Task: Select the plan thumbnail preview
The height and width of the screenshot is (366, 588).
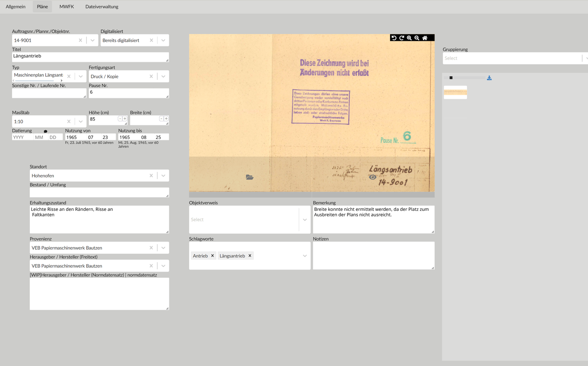Action: click(455, 92)
